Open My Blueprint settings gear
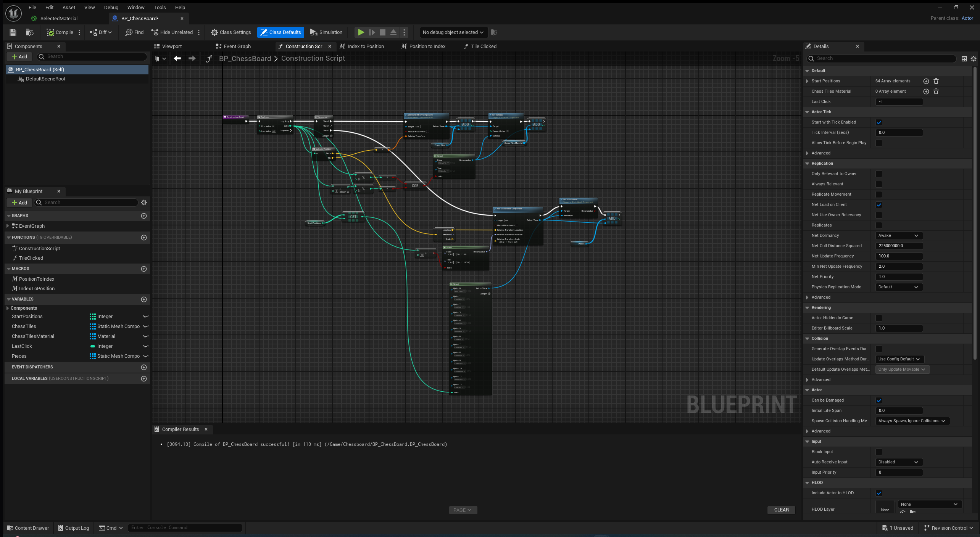Image resolution: width=980 pixels, height=537 pixels. tap(144, 203)
